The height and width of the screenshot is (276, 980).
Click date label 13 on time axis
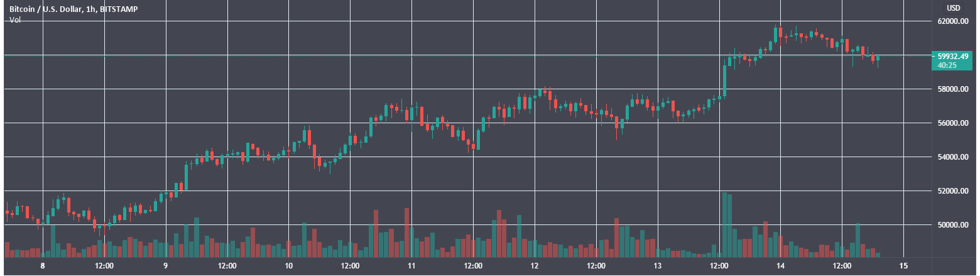pos(657,266)
